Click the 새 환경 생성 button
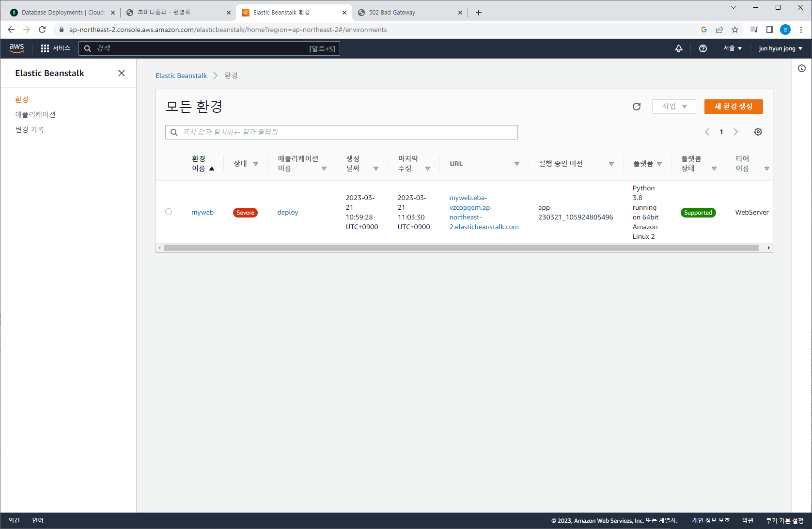This screenshot has height=529, width=812. coord(734,107)
